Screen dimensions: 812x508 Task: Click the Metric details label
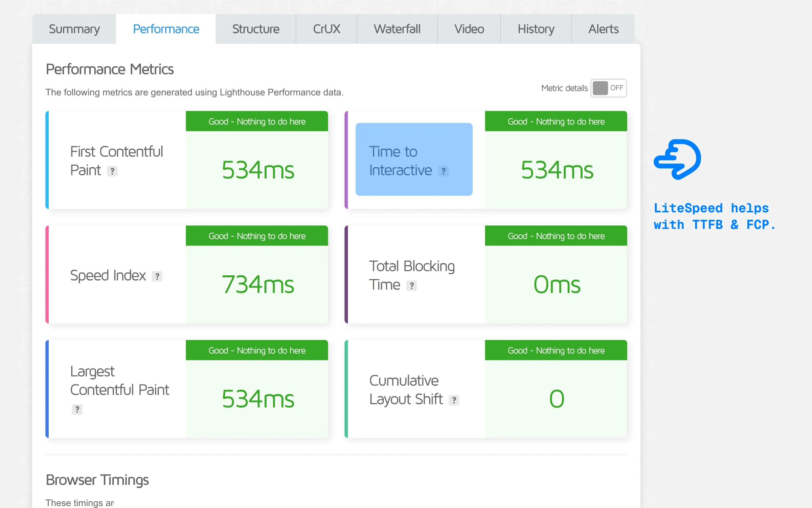click(564, 88)
